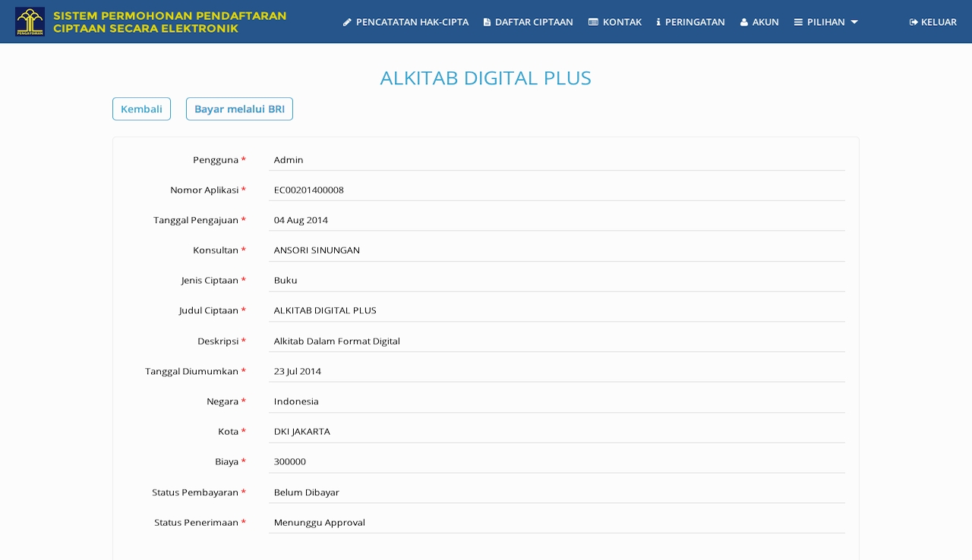Click the Tanggal Pengajuan label

pos(200,220)
